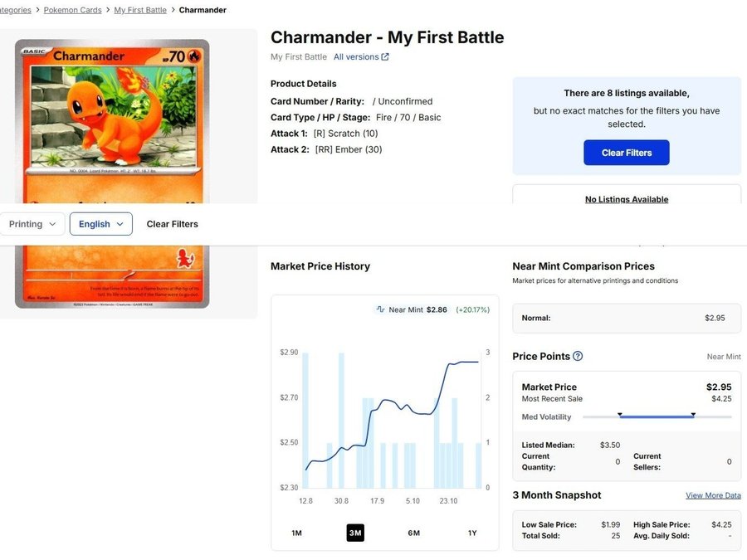This screenshot has width=747, height=560.
Task: Click the Near Mint trend line icon
Action: [381, 309]
